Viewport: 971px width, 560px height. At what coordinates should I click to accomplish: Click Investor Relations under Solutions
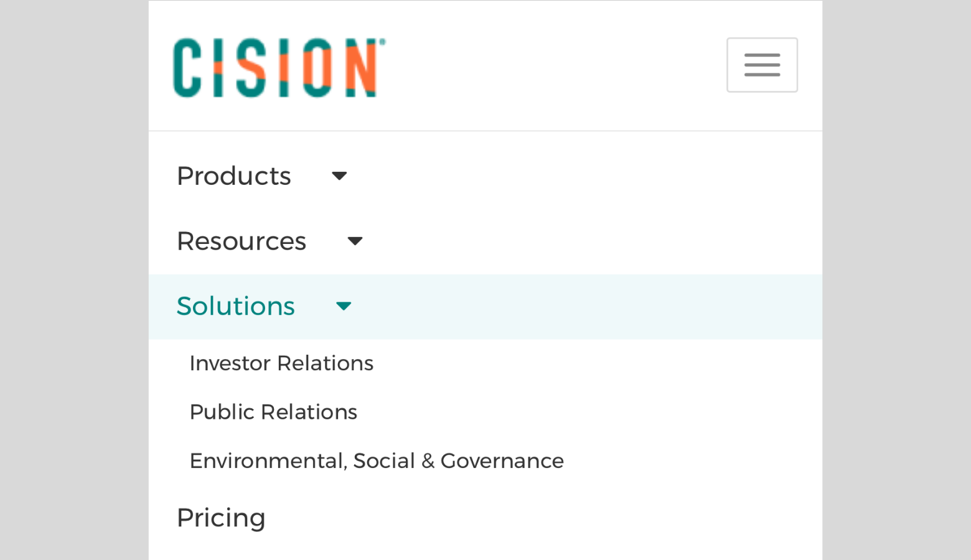(281, 363)
